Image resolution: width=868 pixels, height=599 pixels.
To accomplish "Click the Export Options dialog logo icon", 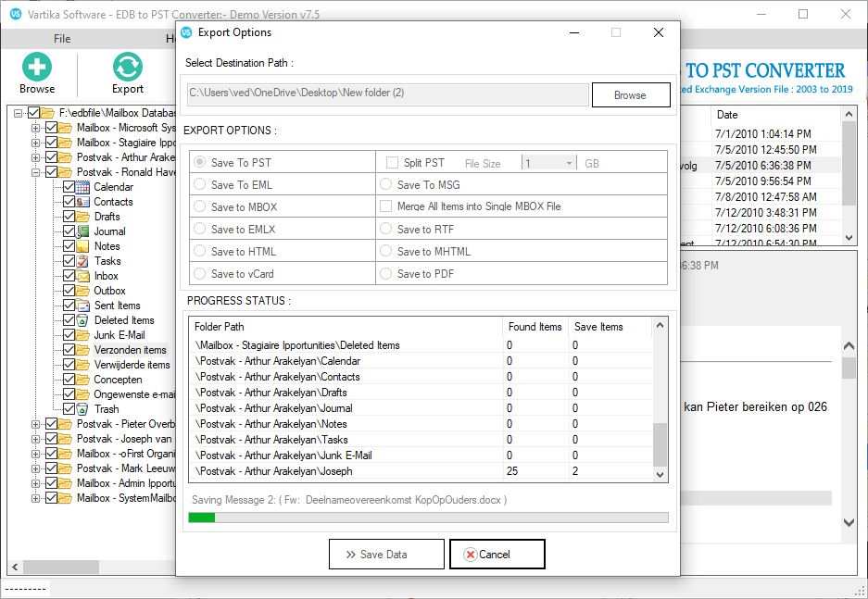I will (x=186, y=32).
